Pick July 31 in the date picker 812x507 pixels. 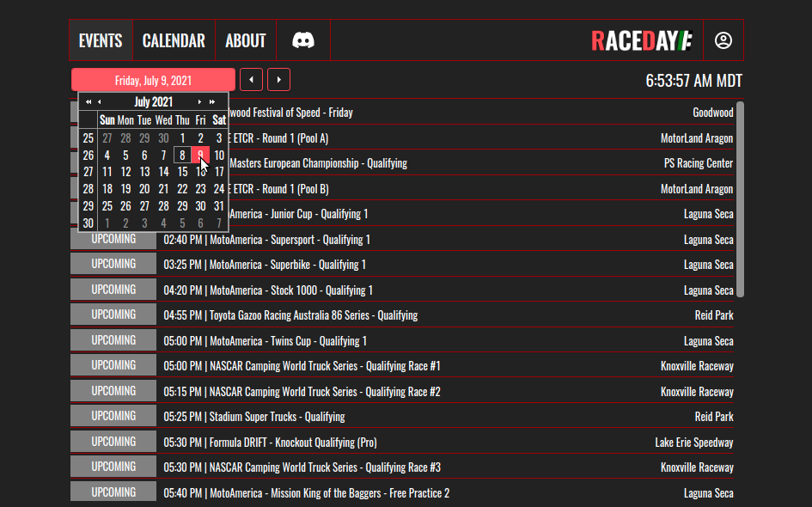pyautogui.click(x=219, y=206)
